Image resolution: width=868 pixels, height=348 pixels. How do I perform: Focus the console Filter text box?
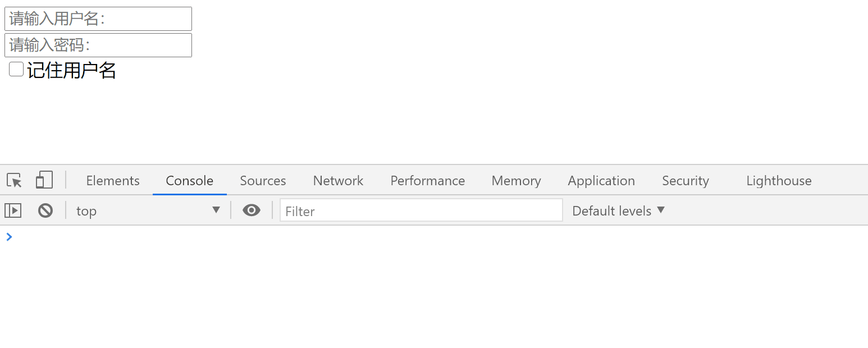coord(421,210)
